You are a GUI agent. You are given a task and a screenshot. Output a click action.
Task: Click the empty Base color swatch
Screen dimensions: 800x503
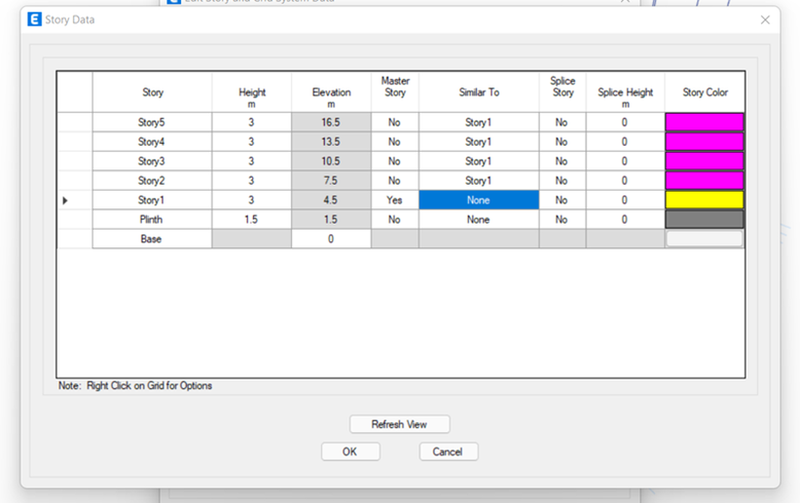click(x=704, y=239)
